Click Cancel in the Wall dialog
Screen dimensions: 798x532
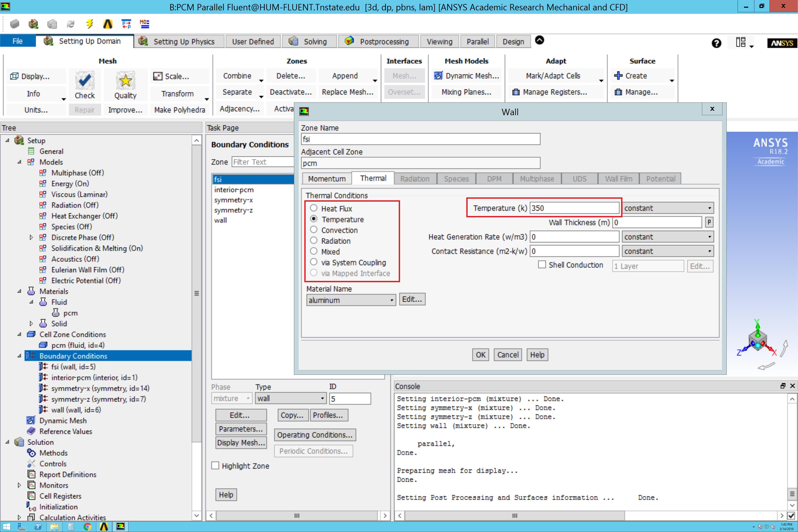click(508, 355)
